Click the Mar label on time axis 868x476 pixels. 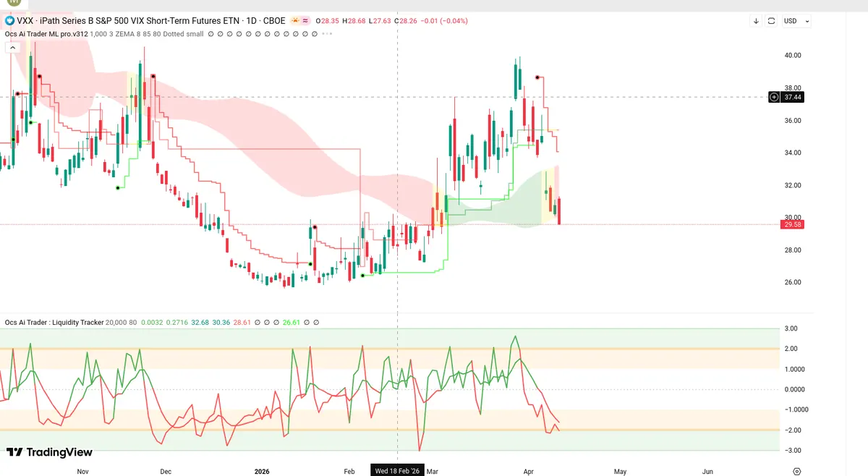point(433,471)
